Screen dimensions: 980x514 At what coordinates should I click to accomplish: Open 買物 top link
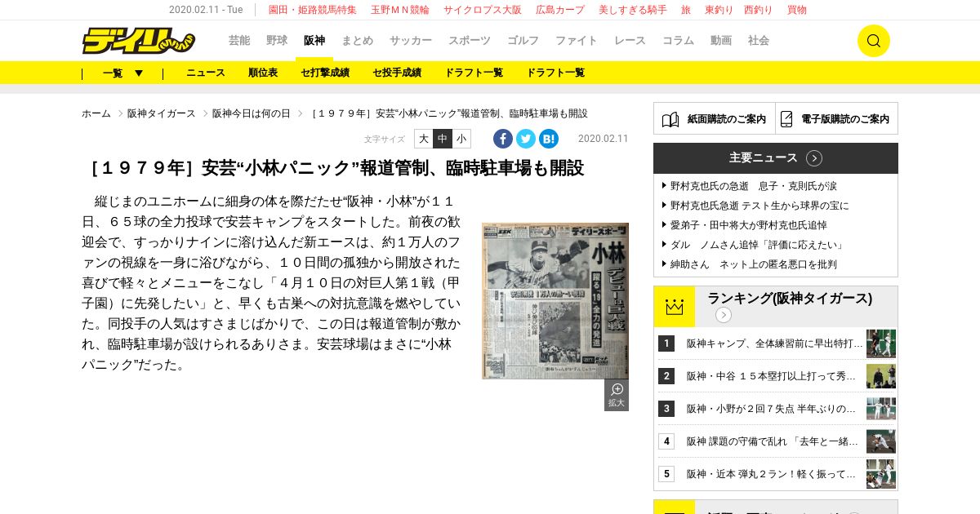tap(797, 10)
